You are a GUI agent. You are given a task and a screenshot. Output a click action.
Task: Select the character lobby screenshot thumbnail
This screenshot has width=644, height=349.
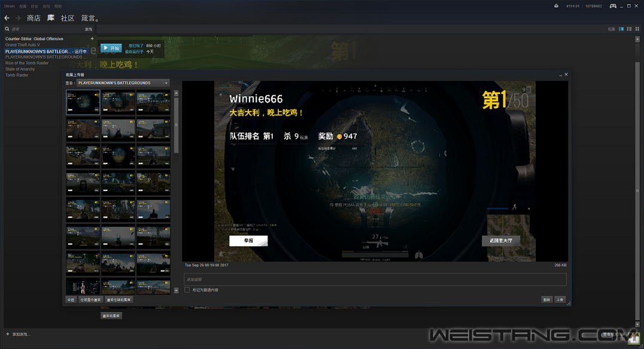(83, 286)
